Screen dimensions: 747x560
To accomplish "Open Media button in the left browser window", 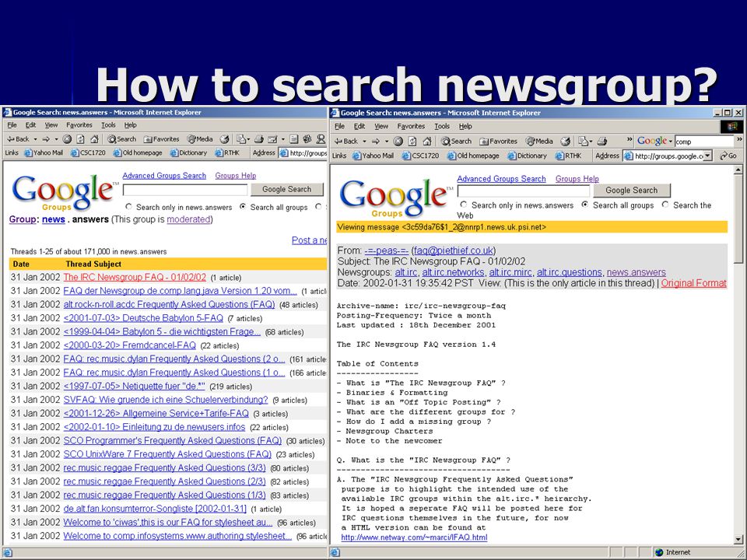I will (200, 139).
